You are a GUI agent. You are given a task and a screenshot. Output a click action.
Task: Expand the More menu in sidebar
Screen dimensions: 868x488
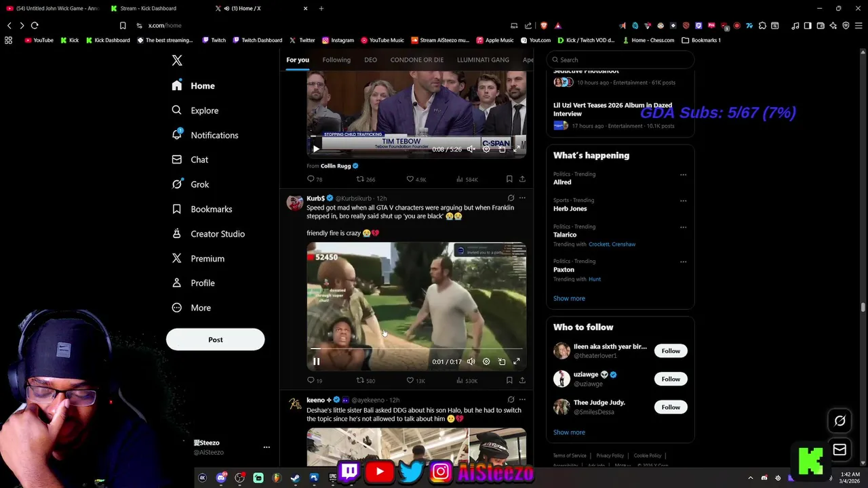click(x=191, y=308)
